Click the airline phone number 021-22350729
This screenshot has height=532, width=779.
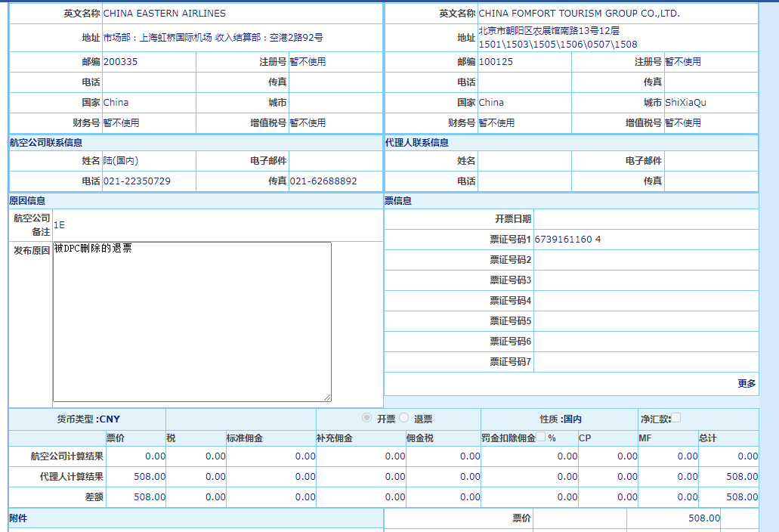pyautogui.click(x=137, y=181)
